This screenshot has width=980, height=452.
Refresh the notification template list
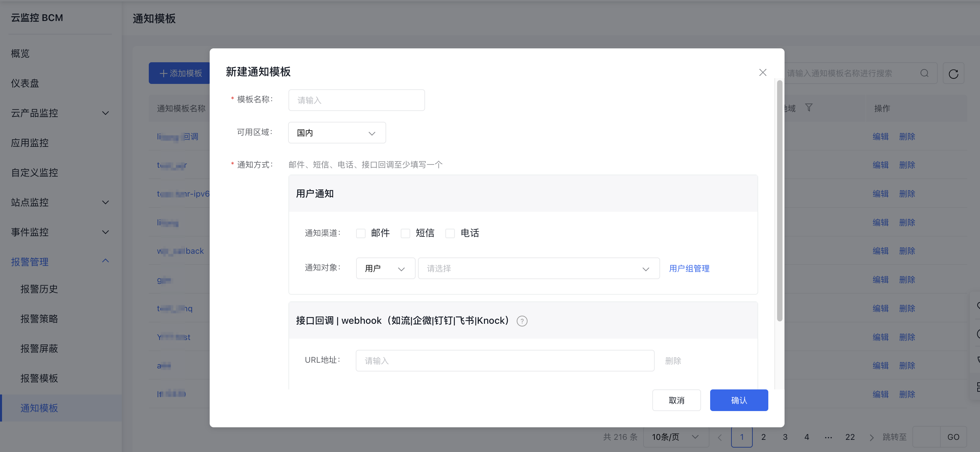(953, 73)
